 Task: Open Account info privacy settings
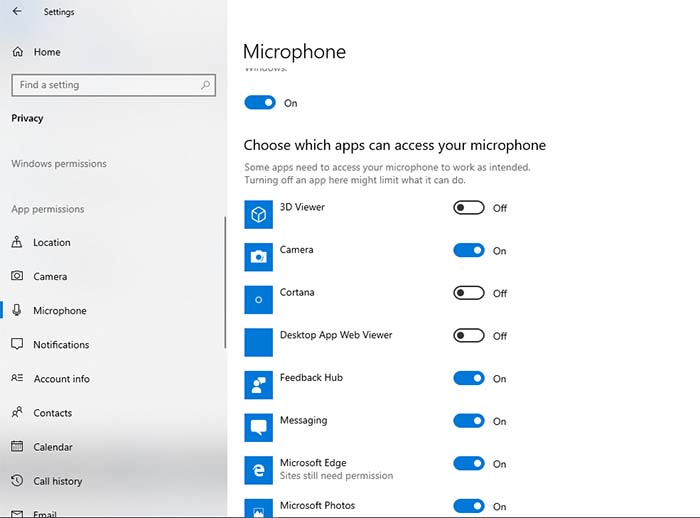coord(61,379)
